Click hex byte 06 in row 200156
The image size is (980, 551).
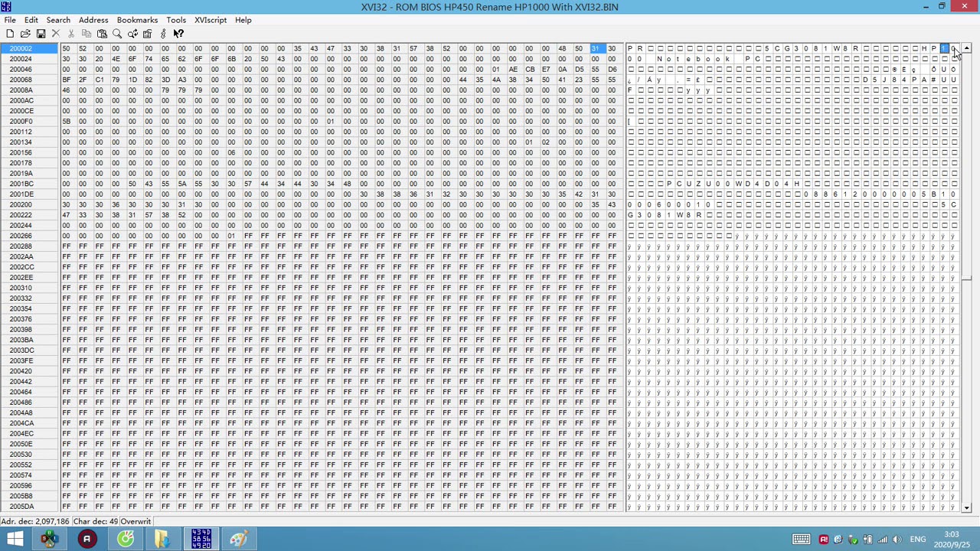[x=231, y=152]
